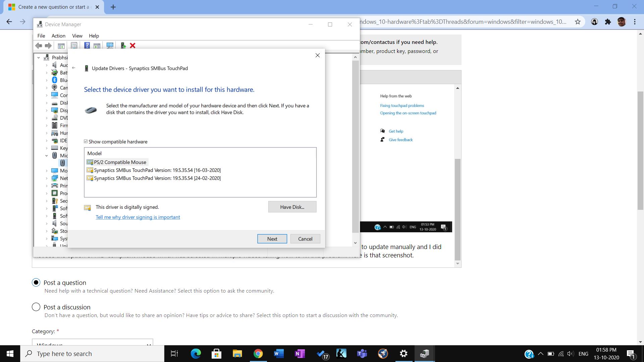Uncheck Show compatible hardware checkbox
This screenshot has height=362, width=644.
pos(86,141)
